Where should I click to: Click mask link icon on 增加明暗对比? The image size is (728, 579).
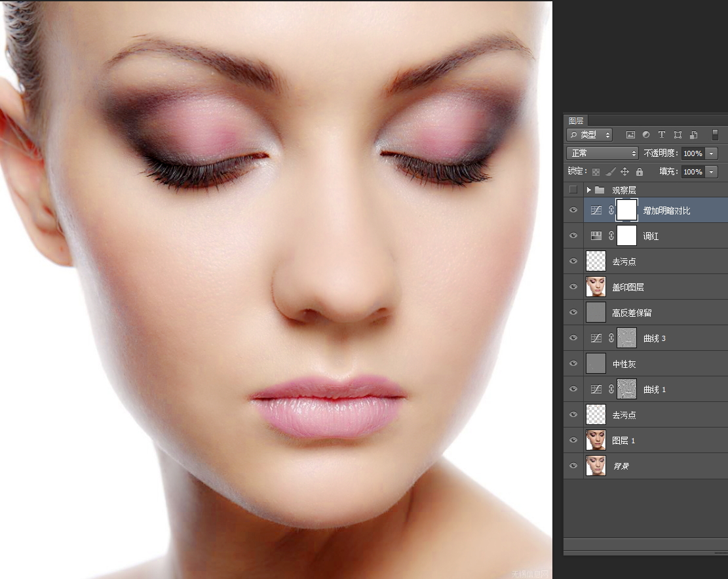[611, 210]
